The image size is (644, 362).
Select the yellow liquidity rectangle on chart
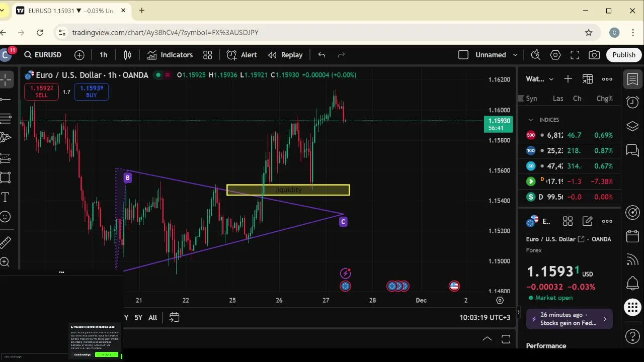click(x=288, y=190)
